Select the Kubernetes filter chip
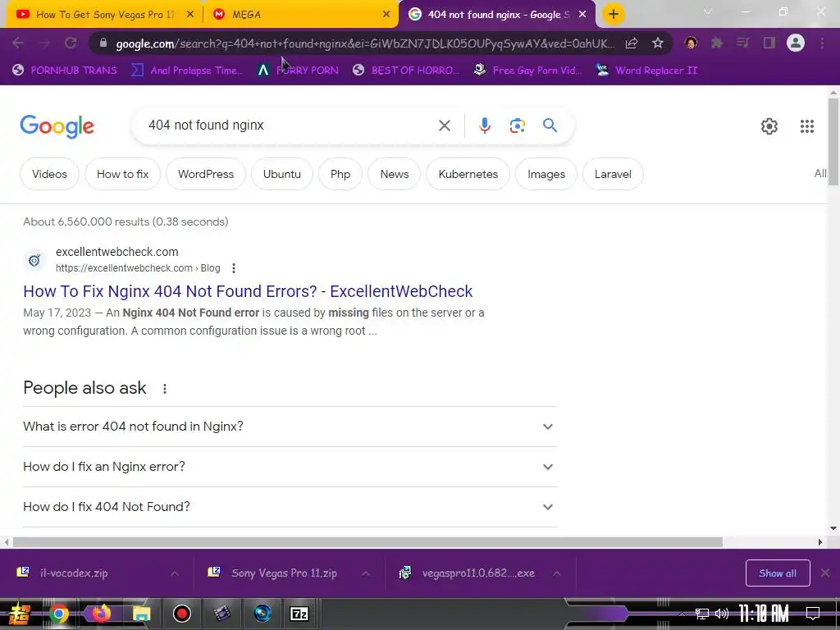The image size is (840, 630). [468, 174]
